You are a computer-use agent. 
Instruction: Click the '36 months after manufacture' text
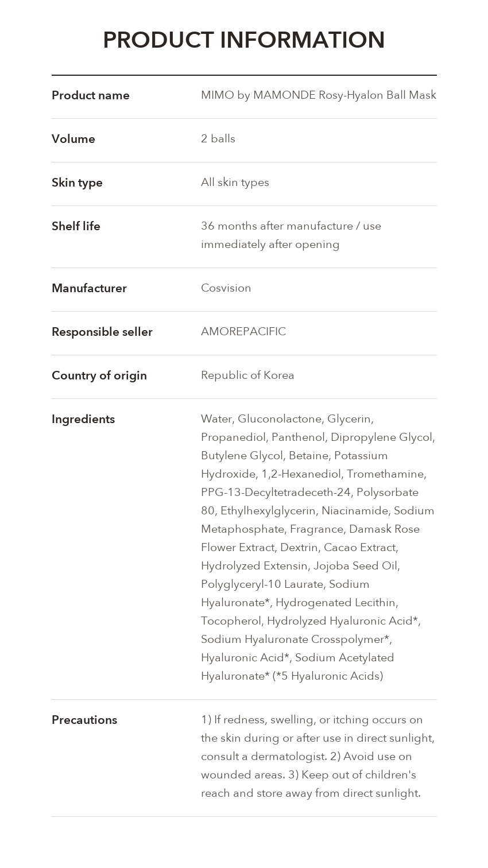click(x=277, y=226)
